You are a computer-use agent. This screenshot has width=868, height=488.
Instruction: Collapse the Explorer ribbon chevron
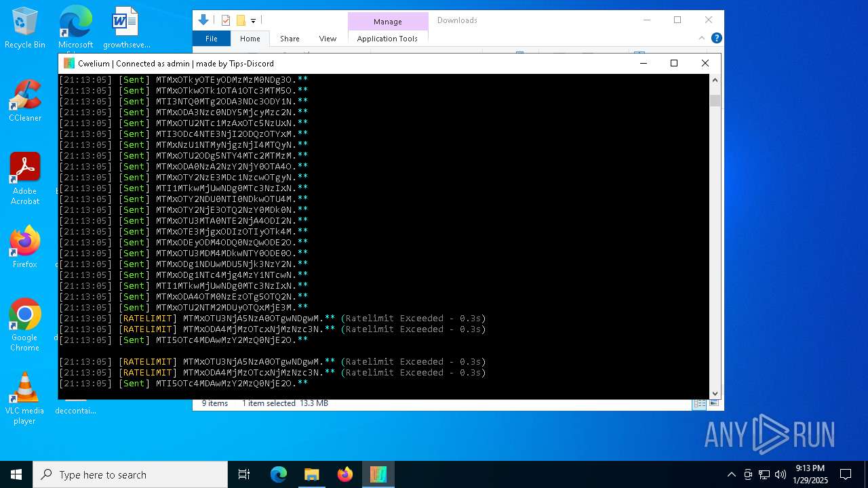701,38
